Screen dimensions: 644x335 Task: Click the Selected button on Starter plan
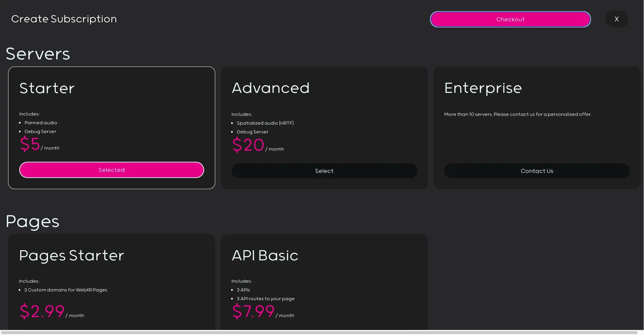(x=112, y=170)
